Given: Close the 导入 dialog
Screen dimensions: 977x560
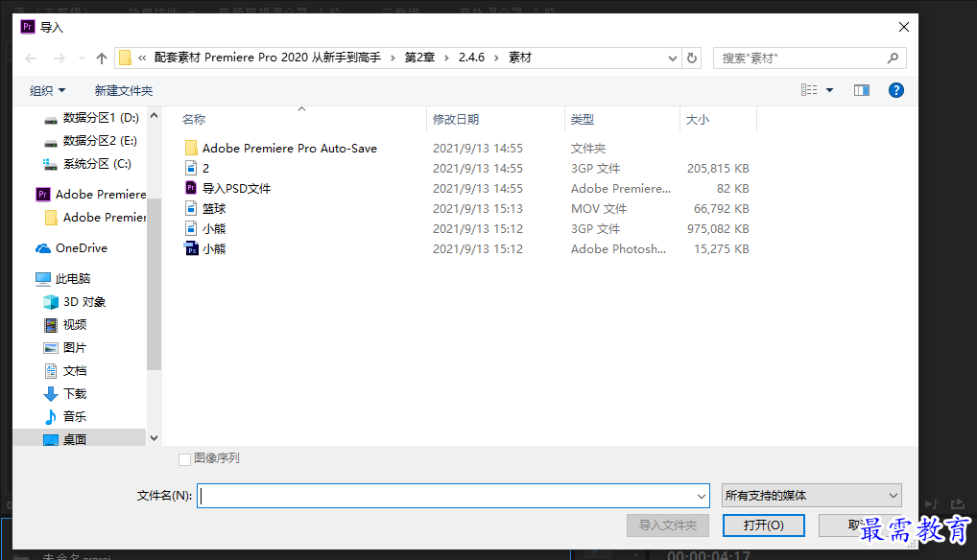Looking at the screenshot, I should pyautogui.click(x=904, y=27).
